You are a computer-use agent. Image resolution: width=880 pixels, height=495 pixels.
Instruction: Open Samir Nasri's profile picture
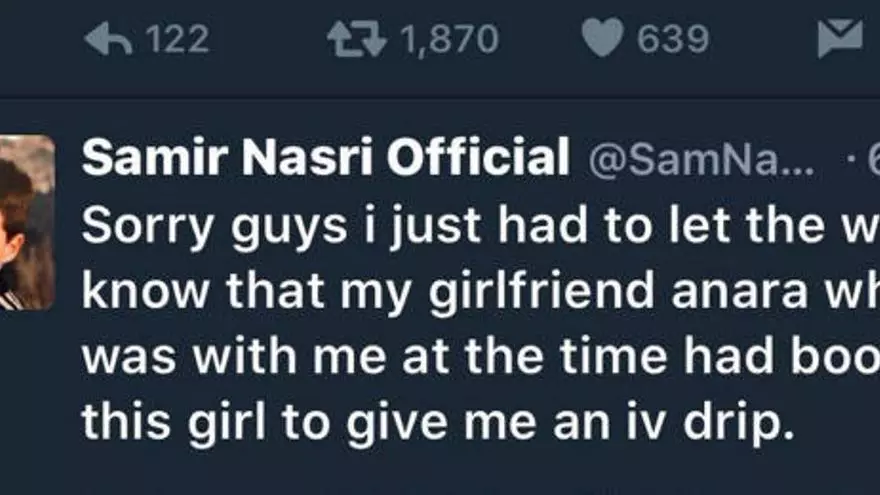tap(27, 221)
